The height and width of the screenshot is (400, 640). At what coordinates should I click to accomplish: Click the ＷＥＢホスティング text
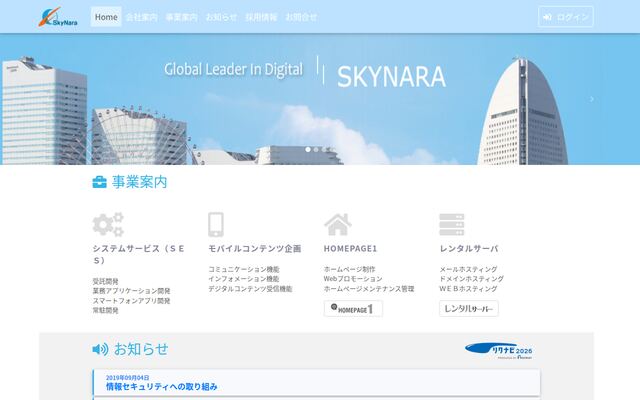click(469, 289)
